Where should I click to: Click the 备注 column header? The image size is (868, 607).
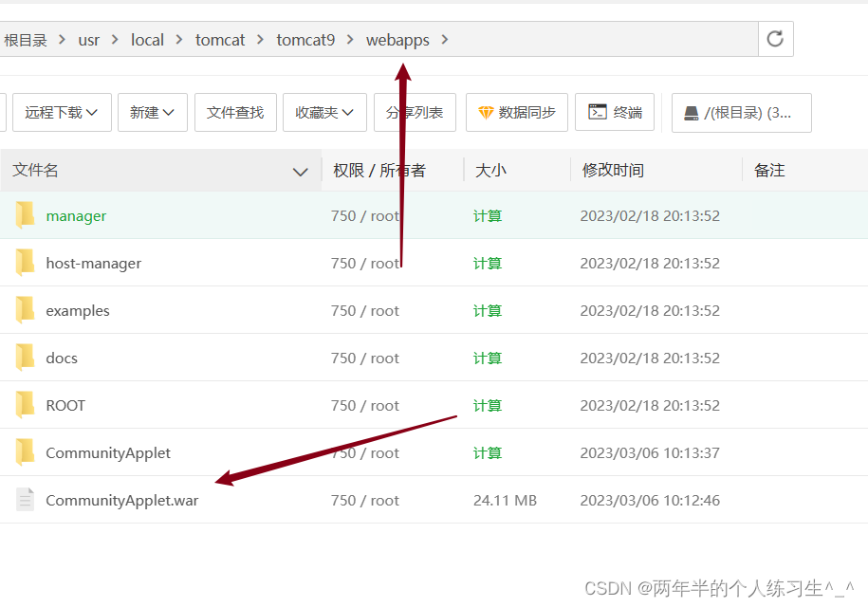point(769,170)
